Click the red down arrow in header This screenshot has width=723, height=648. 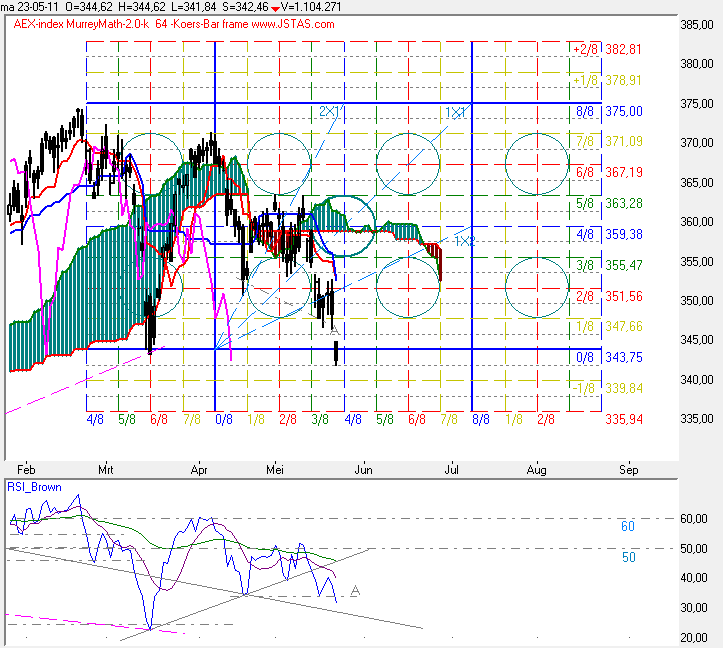(x=275, y=8)
